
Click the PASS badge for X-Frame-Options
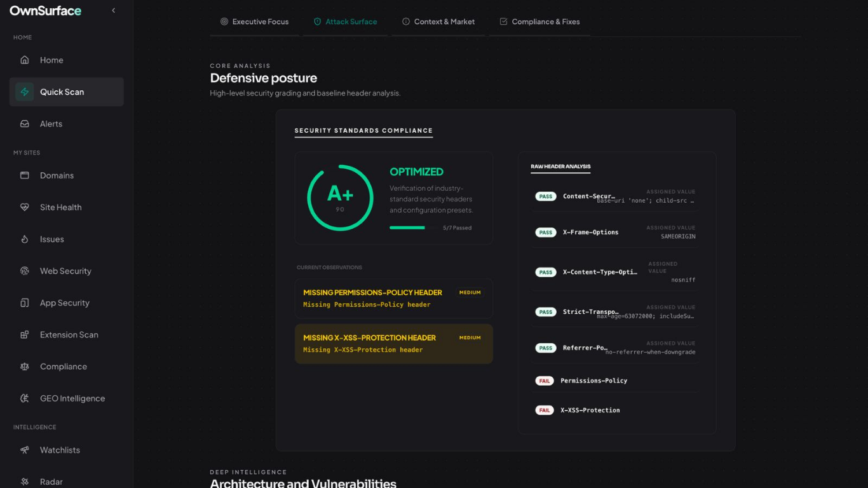546,233
